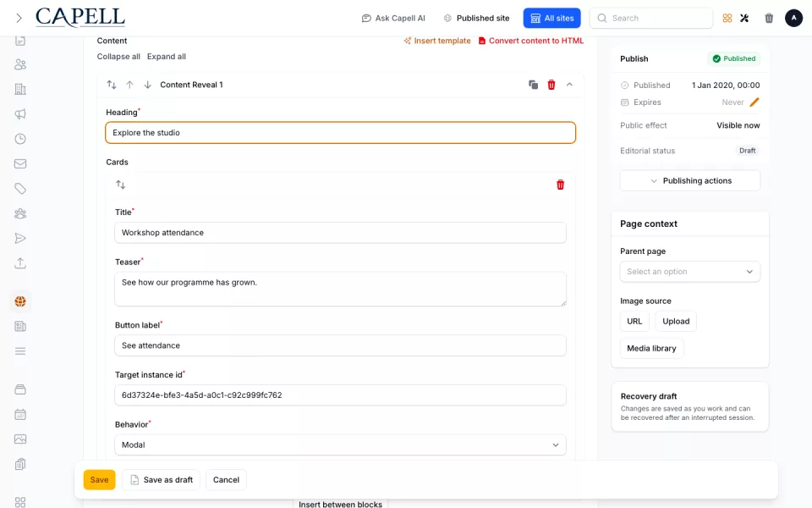Open the upload tray icon in sidebar
The width and height of the screenshot is (812, 508).
pyautogui.click(x=20, y=263)
